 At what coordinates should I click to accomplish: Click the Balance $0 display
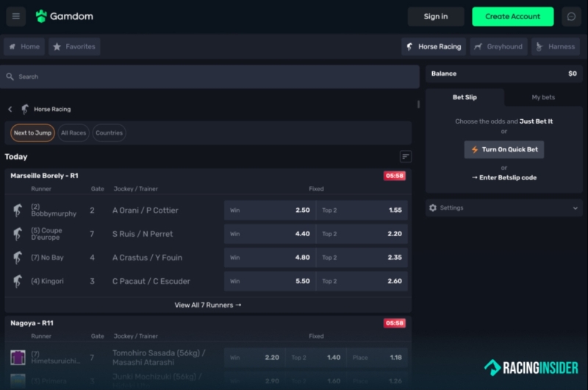click(x=504, y=74)
